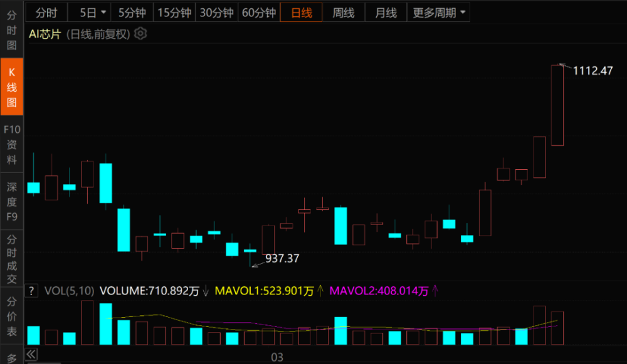Open 分时成交 sidebar item
The width and height of the screenshot is (627, 364).
(11, 259)
